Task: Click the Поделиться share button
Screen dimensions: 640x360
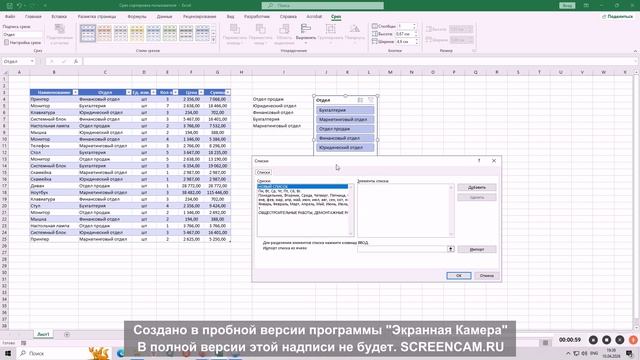Action: (618, 17)
